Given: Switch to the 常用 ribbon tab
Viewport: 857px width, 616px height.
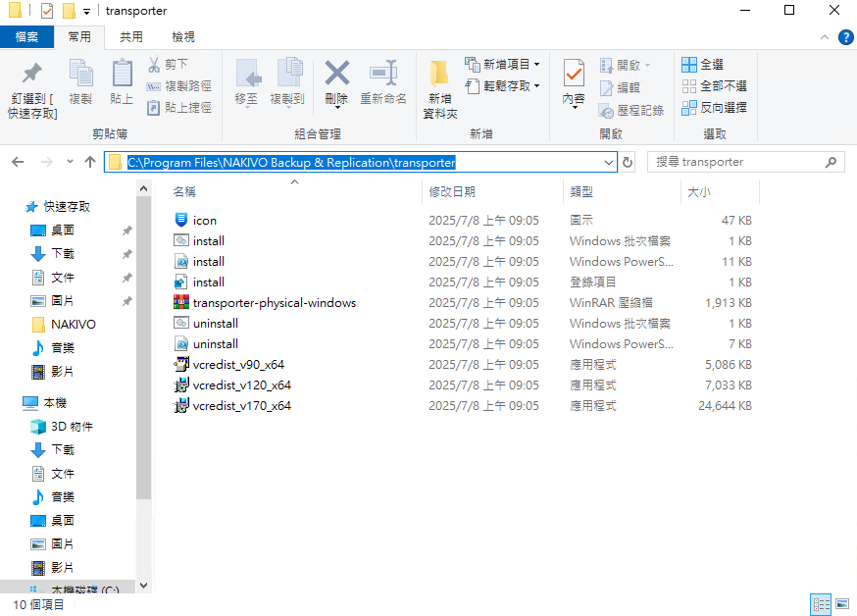Looking at the screenshot, I should [x=79, y=37].
